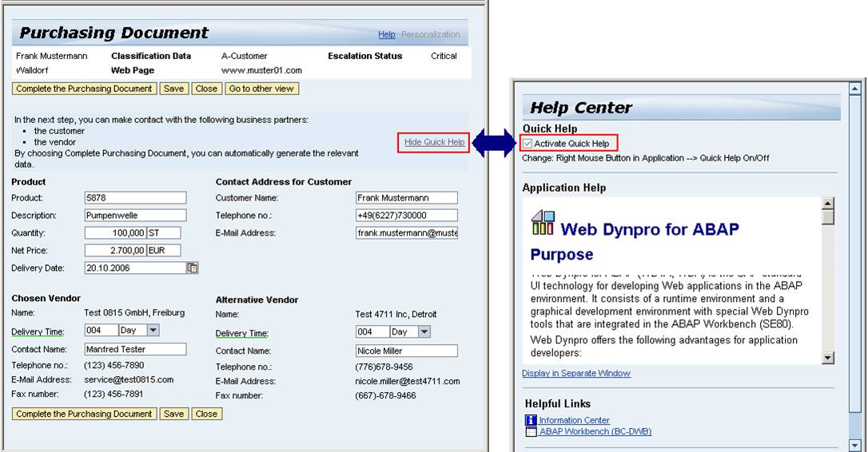The width and height of the screenshot is (868, 452).
Task: Click the blue double-headed arrow
Action: 492,143
